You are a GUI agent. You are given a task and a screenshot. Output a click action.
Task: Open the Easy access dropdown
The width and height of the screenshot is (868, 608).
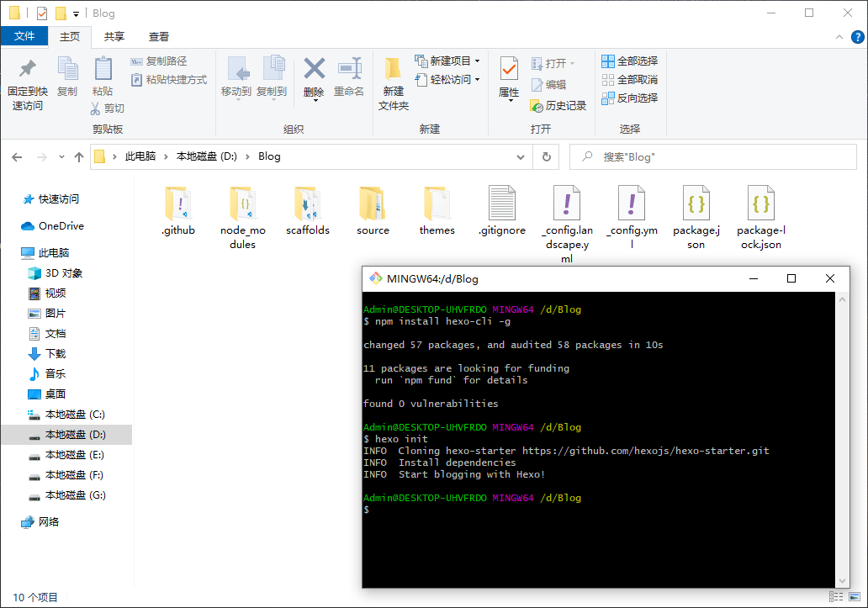point(447,80)
